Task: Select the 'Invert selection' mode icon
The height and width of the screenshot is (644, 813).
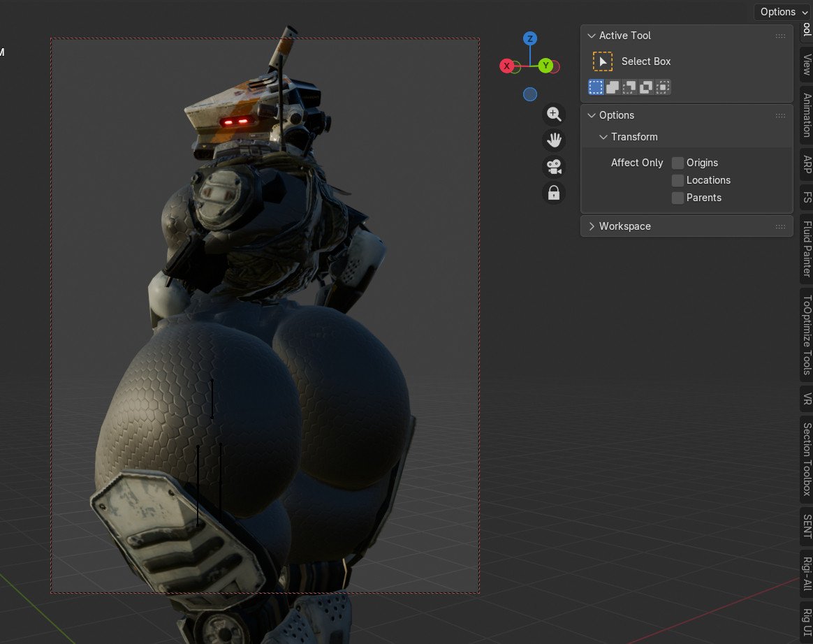Action: click(x=645, y=87)
